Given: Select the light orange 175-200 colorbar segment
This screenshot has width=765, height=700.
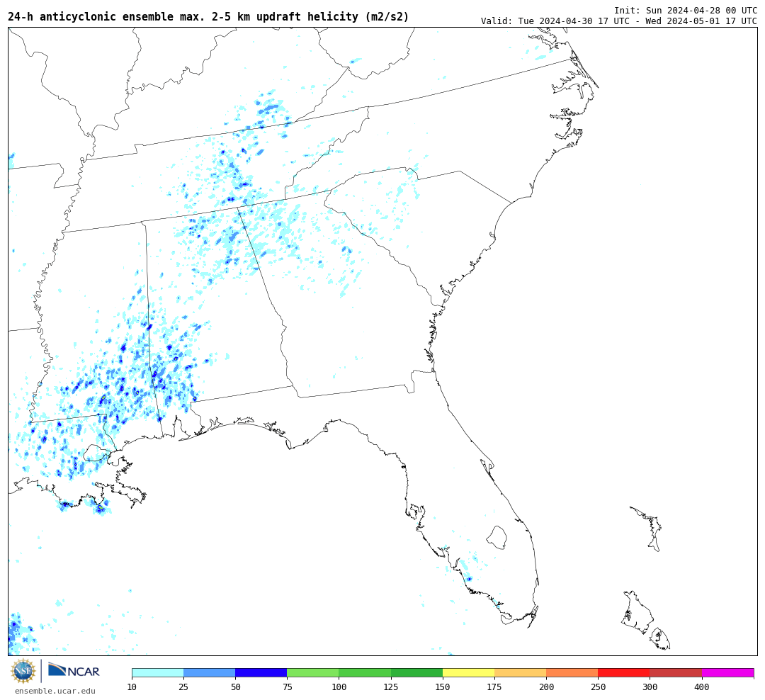Looking at the screenshot, I should 520,672.
